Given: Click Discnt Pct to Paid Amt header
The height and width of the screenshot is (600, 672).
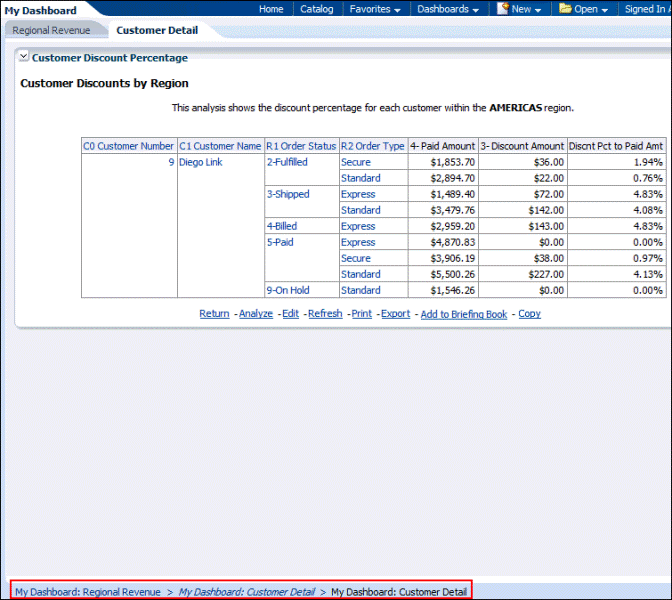Looking at the screenshot, I should [616, 146].
